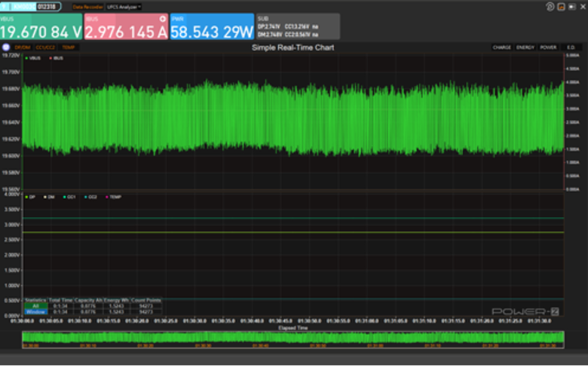Image resolution: width=588 pixels, height=367 pixels.
Task: Select the PWR power readout panel
Action: pos(212,26)
